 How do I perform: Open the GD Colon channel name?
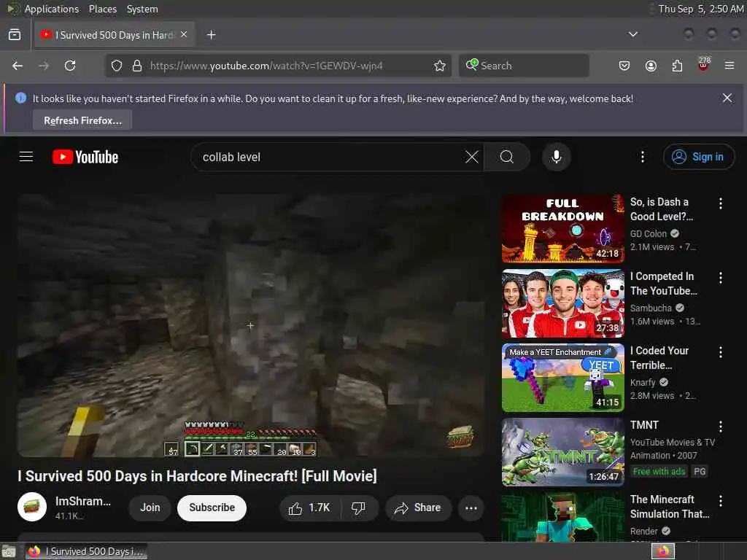tap(649, 234)
